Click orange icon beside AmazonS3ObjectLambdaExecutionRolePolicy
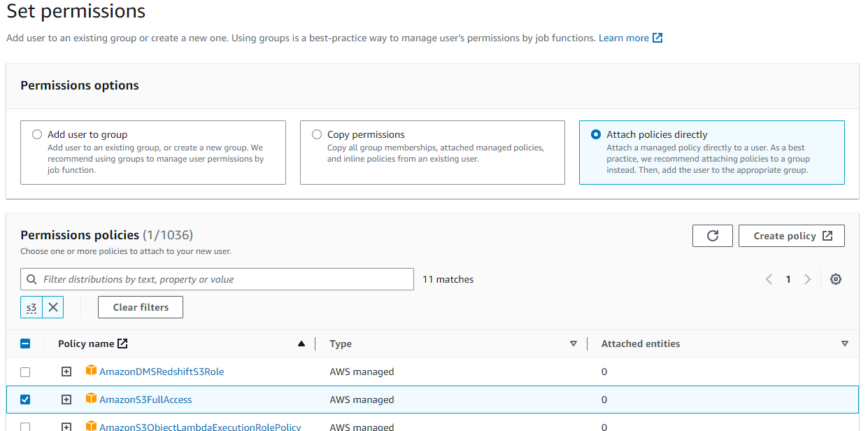The image size is (868, 431). coord(91,426)
